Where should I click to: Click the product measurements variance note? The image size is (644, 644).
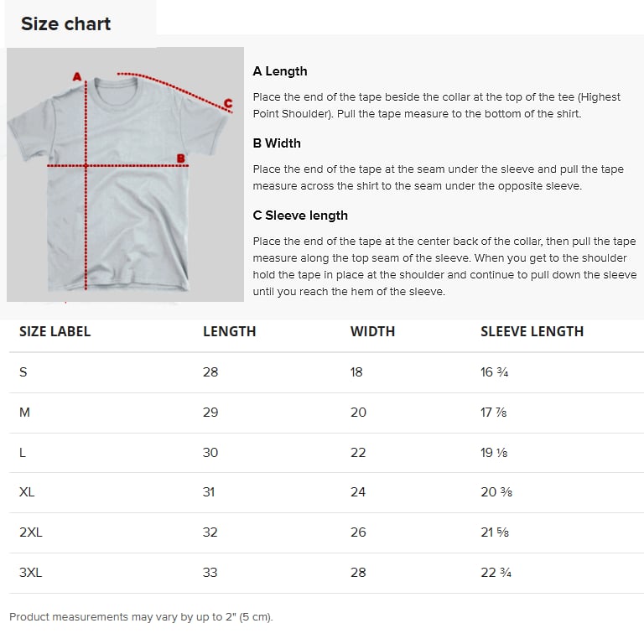point(141,617)
